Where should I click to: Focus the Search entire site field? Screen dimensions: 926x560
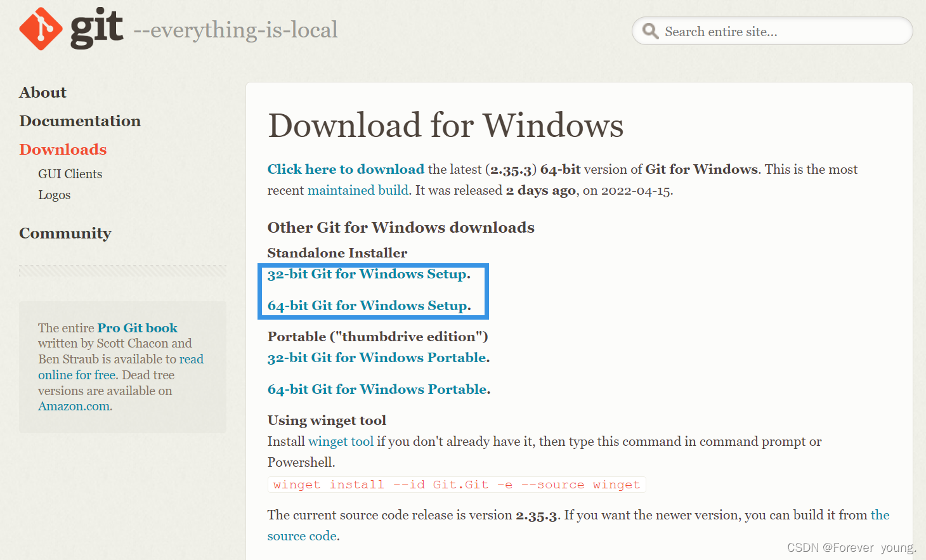[772, 31]
